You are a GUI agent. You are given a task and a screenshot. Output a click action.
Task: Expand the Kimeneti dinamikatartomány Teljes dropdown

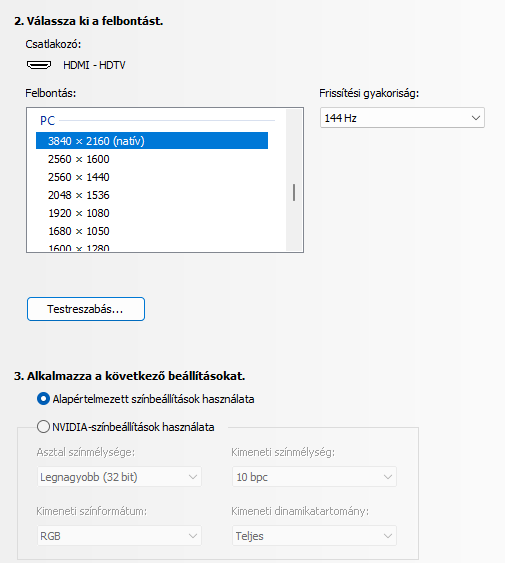[x=314, y=536]
